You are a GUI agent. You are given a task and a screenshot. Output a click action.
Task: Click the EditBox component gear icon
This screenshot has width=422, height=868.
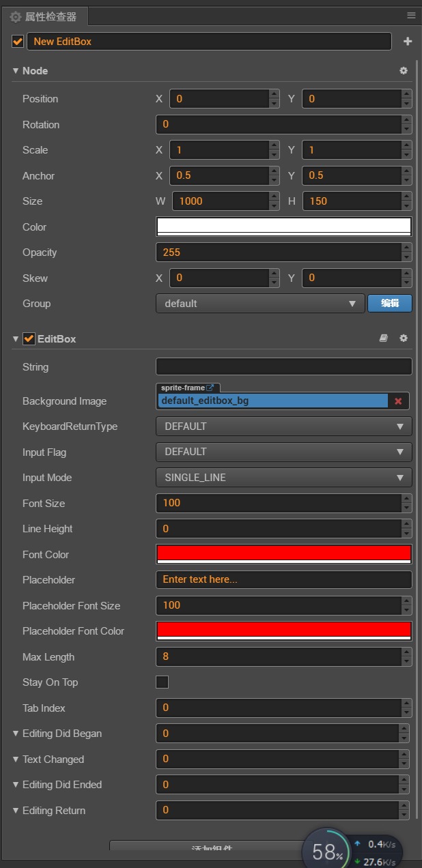pos(403,338)
